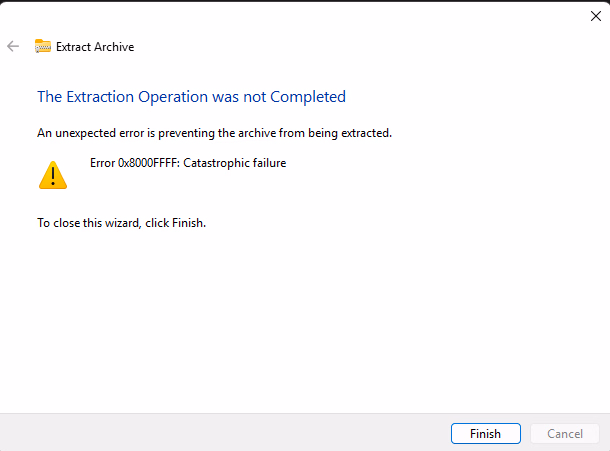Image resolution: width=610 pixels, height=451 pixels.
Task: Click the yellow warning triangle icon
Action: [52, 176]
